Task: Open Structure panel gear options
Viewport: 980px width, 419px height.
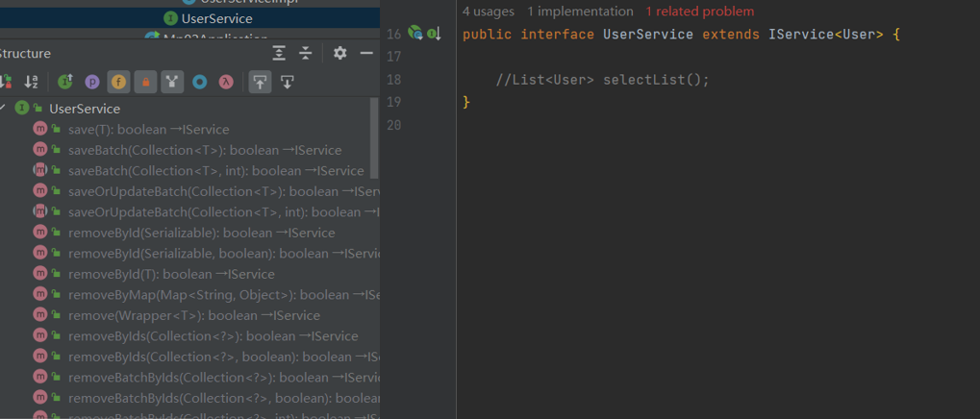Action: click(x=340, y=53)
